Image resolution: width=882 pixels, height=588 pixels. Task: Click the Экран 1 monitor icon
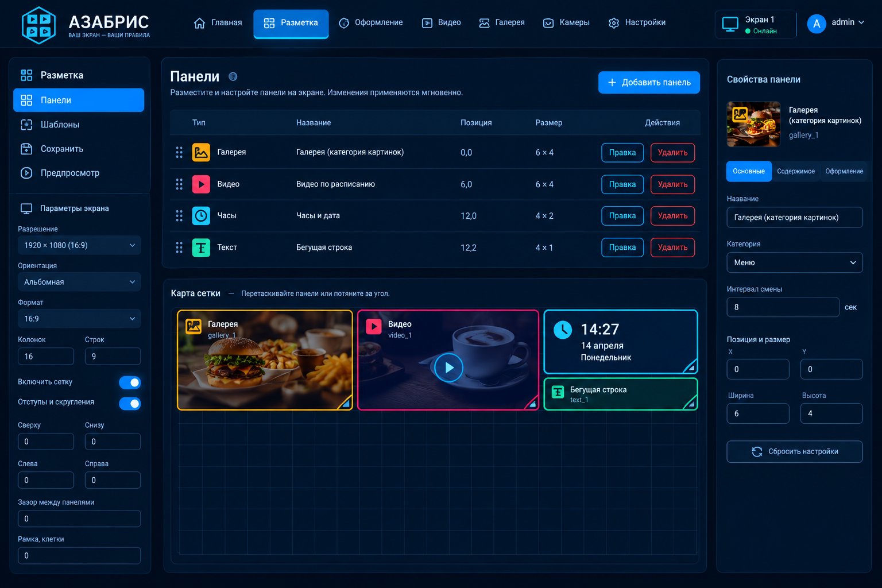(x=730, y=25)
